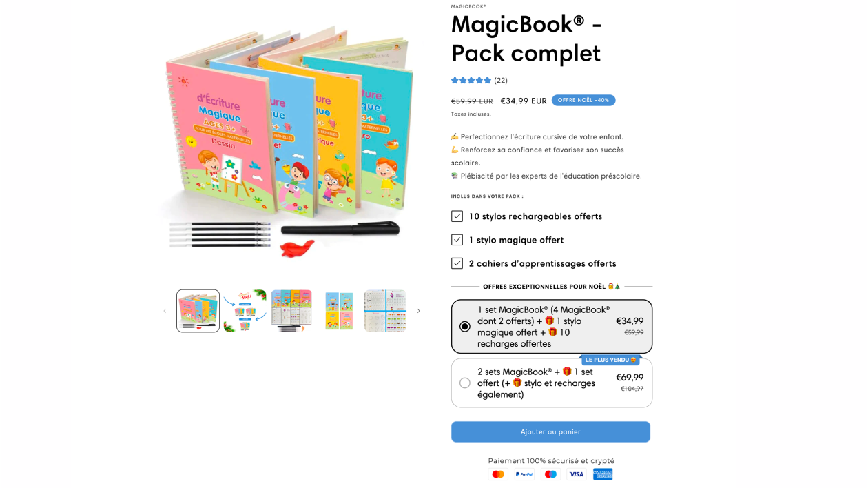
Task: Select the third thumbnail showing open workbook pages
Action: (291, 311)
